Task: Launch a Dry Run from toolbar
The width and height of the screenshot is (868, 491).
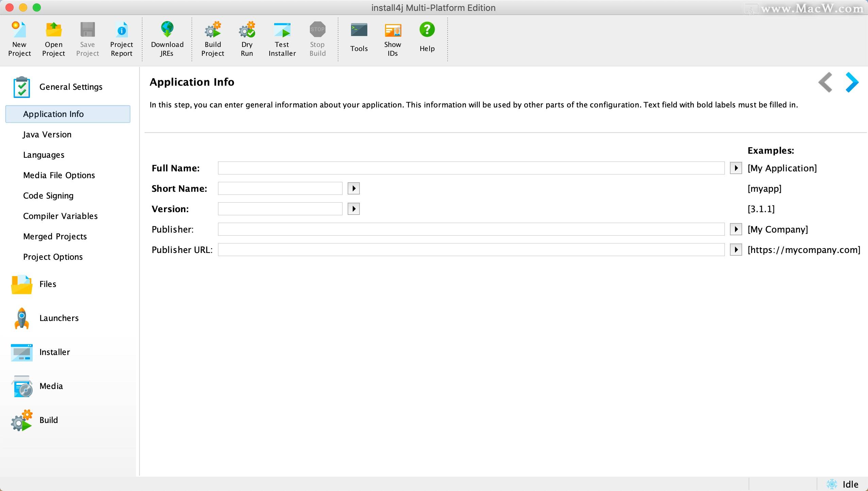Action: pyautogui.click(x=247, y=30)
